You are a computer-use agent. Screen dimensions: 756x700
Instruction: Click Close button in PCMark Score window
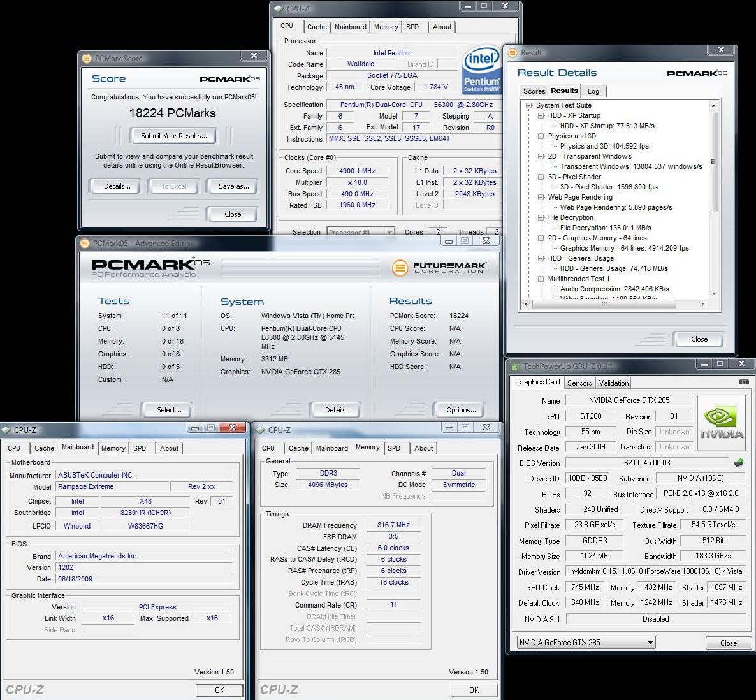point(233,214)
